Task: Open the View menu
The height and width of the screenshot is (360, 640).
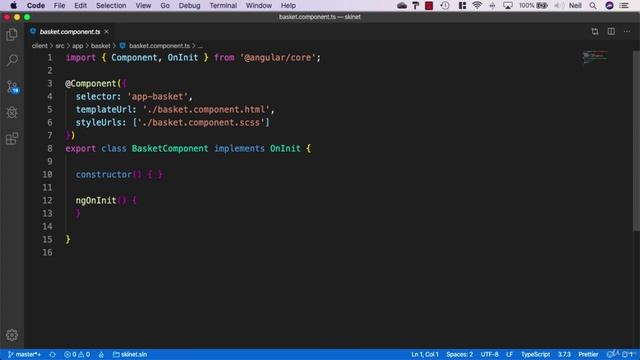Action: coord(143,5)
